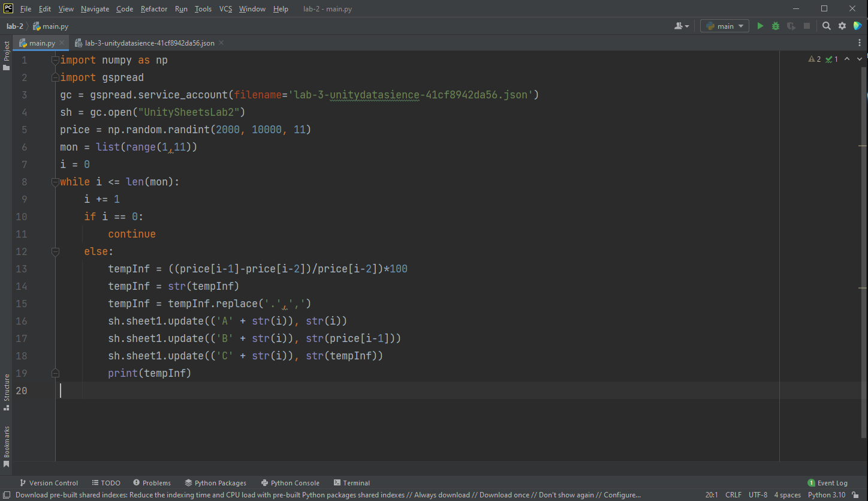Run the main.py script
This screenshot has height=501, width=868.
pos(760,26)
